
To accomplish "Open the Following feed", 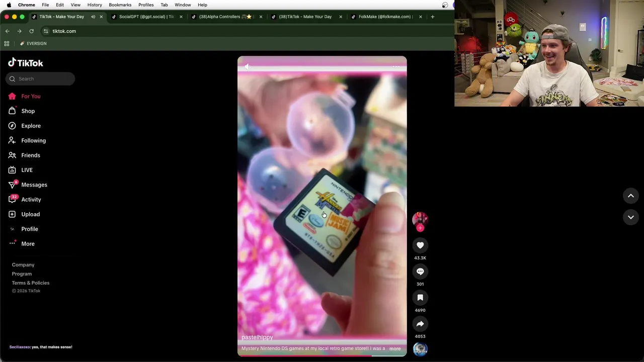I will point(33,140).
